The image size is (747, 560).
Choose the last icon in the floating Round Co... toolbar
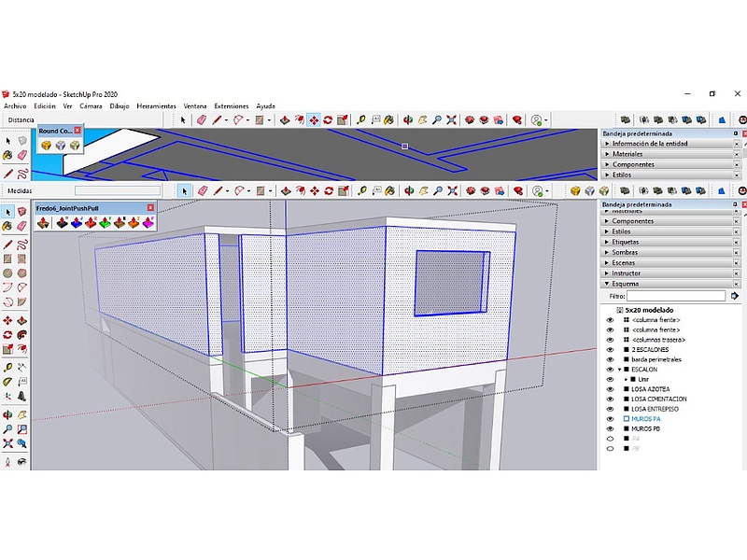(74, 146)
